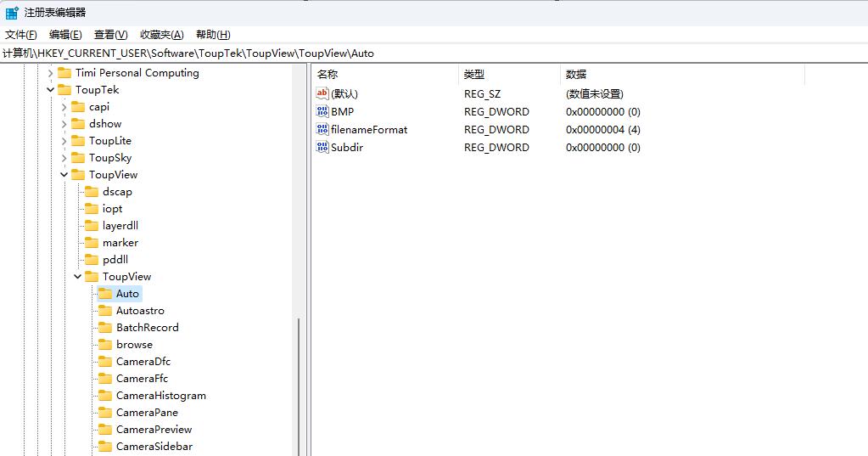Collapse the ToupTek tree node
Screen dimensions: 868x456
[51, 90]
